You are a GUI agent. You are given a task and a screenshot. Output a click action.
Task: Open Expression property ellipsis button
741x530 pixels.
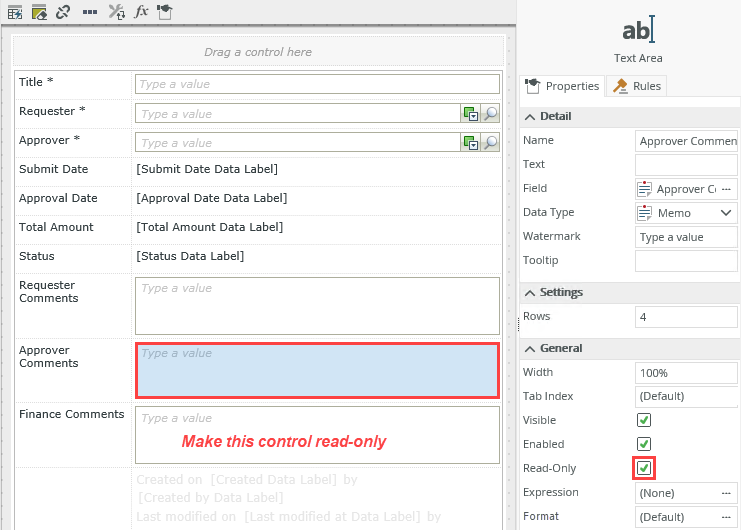(x=727, y=493)
